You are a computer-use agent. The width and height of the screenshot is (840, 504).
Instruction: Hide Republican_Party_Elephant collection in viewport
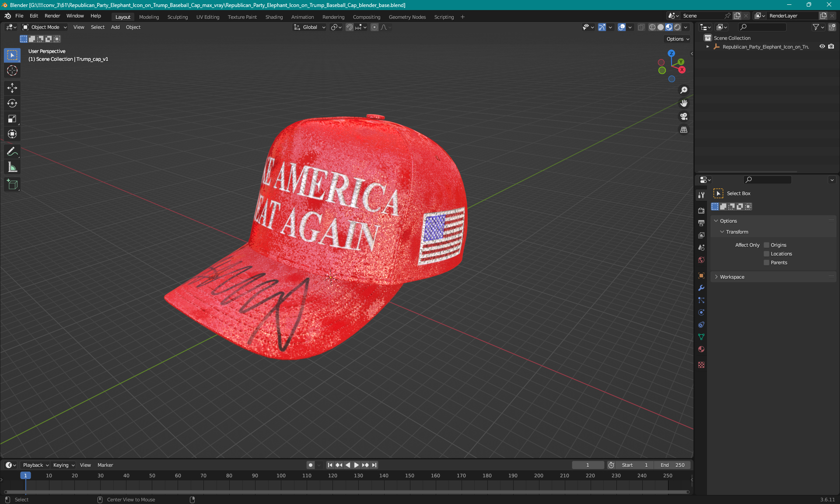[x=822, y=46]
